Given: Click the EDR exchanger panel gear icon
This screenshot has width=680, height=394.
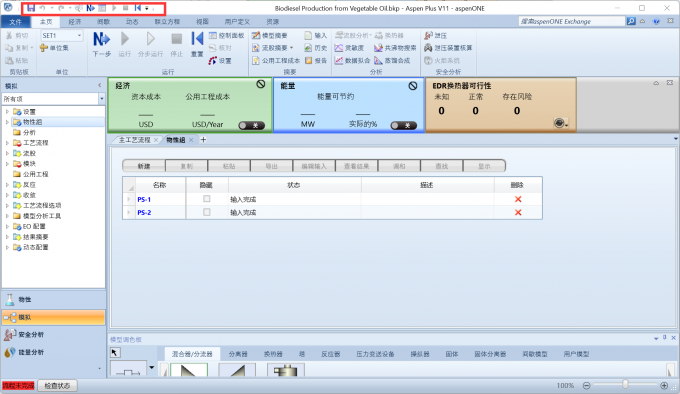Looking at the screenshot, I should pyautogui.click(x=559, y=123).
